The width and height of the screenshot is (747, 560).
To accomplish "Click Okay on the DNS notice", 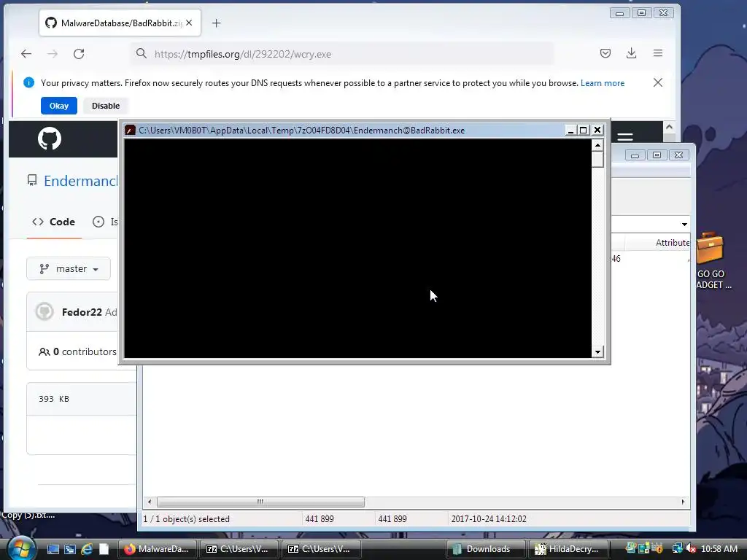I will [59, 106].
